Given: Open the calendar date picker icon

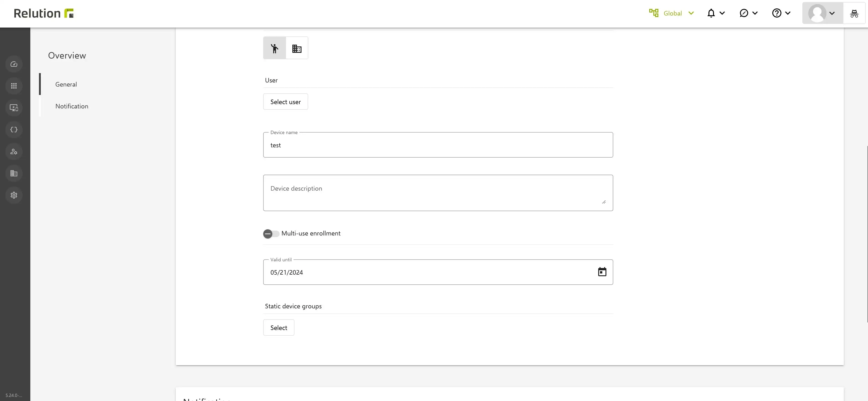Looking at the screenshot, I should [x=602, y=272].
